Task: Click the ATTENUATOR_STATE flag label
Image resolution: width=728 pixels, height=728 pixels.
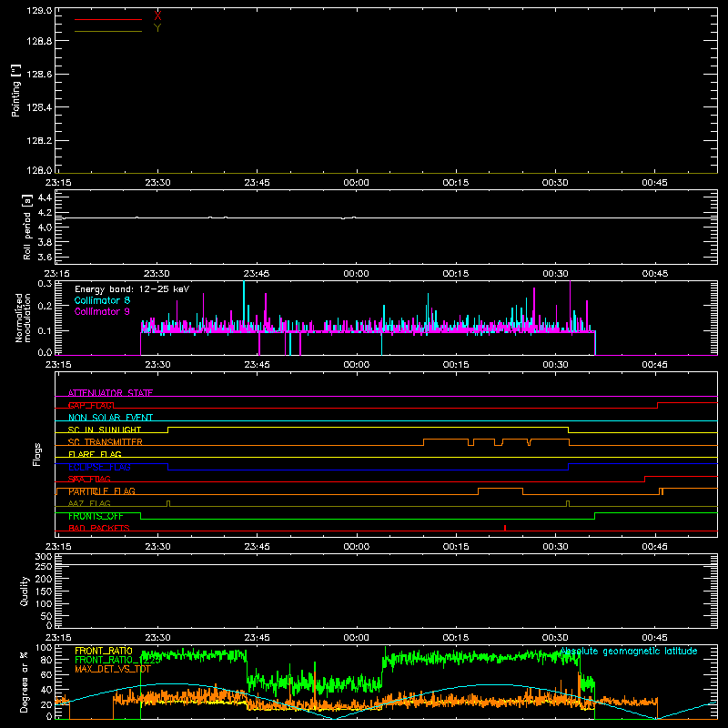Action: point(110,393)
